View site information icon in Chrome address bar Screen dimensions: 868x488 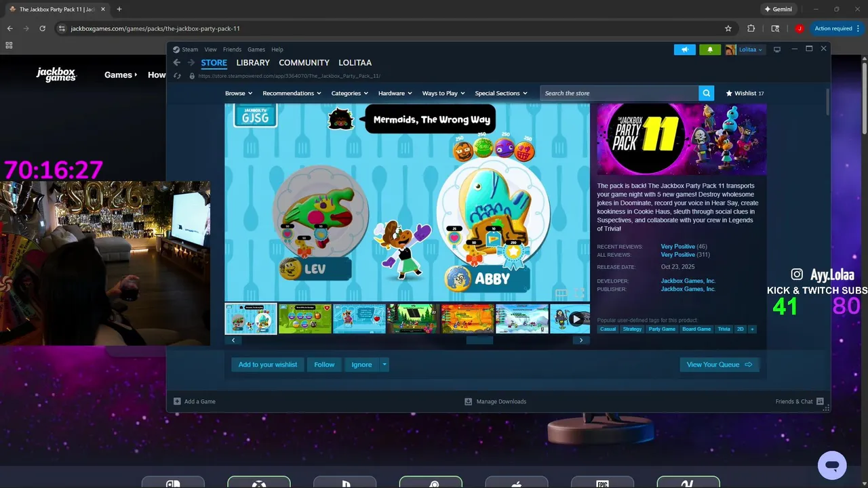click(x=62, y=28)
